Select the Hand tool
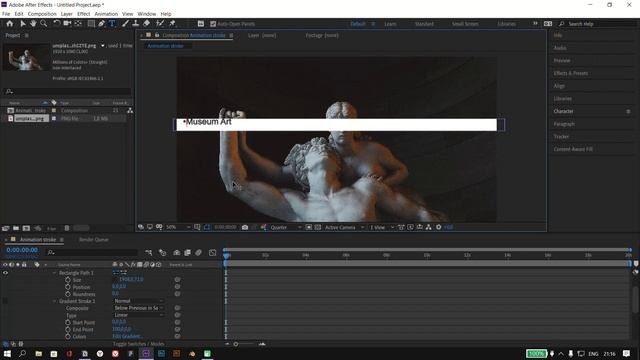Screen dimensions: 640x360 [33, 24]
